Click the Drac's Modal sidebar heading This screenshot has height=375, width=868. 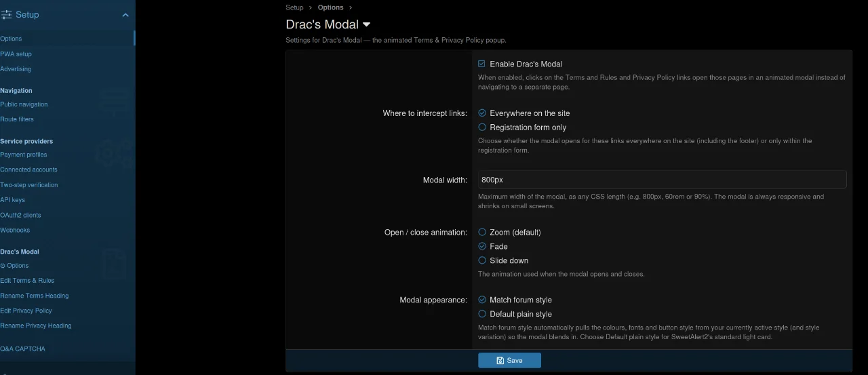tap(20, 252)
